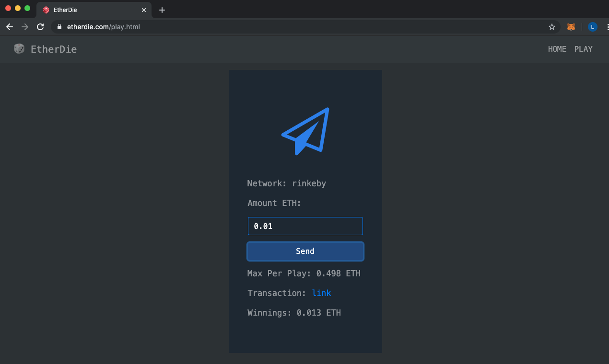The height and width of the screenshot is (364, 609).
Task: Open the Chrome profile avatar L
Action: [x=592, y=27]
